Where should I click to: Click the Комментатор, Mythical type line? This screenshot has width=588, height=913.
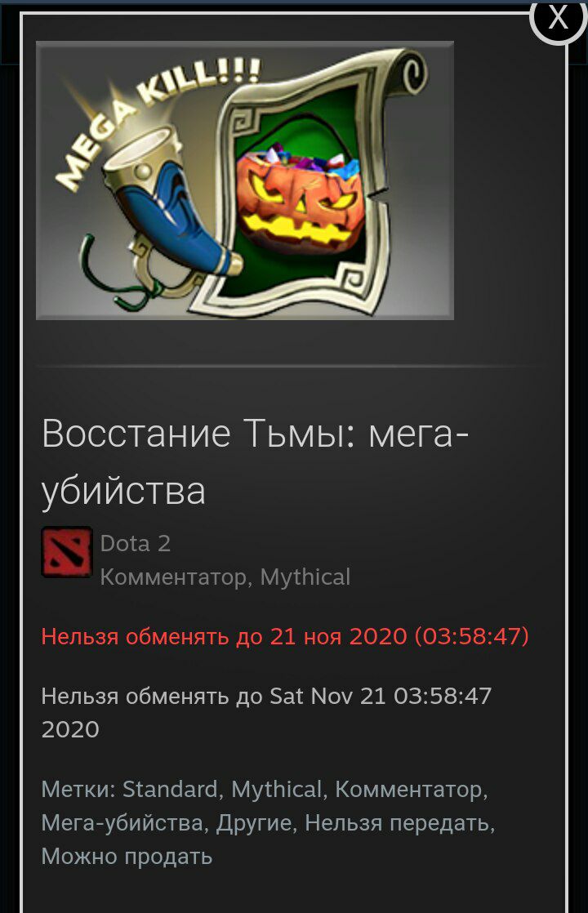tap(225, 577)
